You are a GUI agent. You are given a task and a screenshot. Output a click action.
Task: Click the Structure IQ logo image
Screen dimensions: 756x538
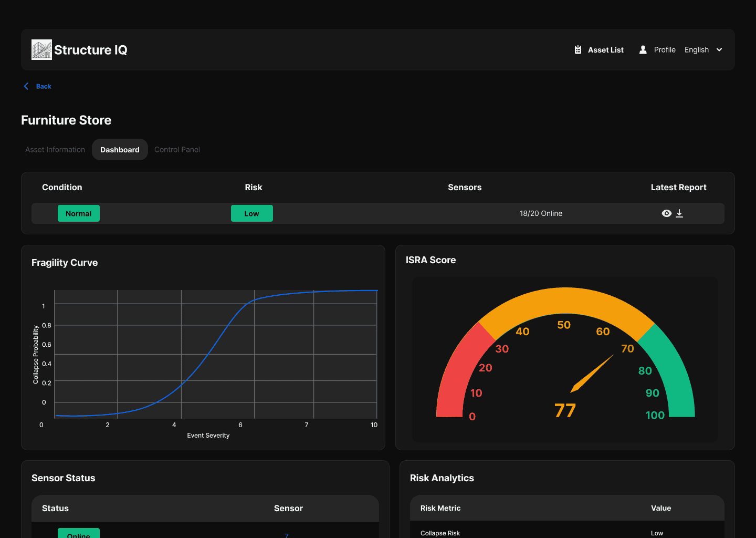(41, 50)
